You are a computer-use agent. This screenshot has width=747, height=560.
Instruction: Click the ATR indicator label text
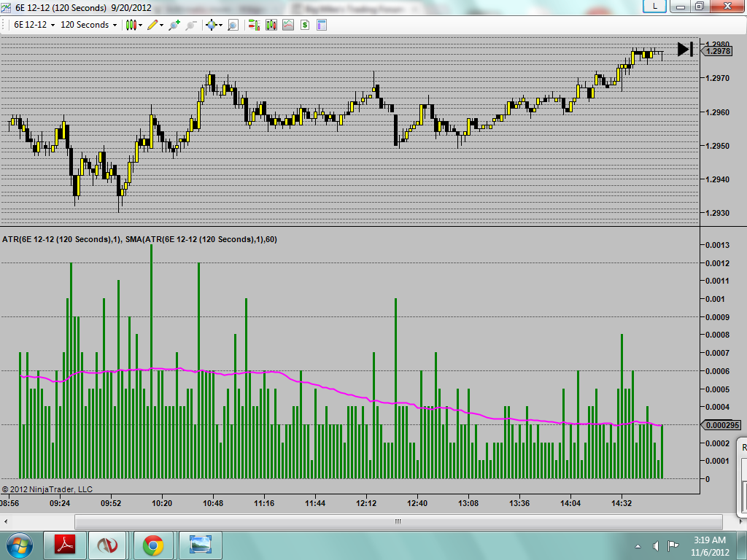139,239
